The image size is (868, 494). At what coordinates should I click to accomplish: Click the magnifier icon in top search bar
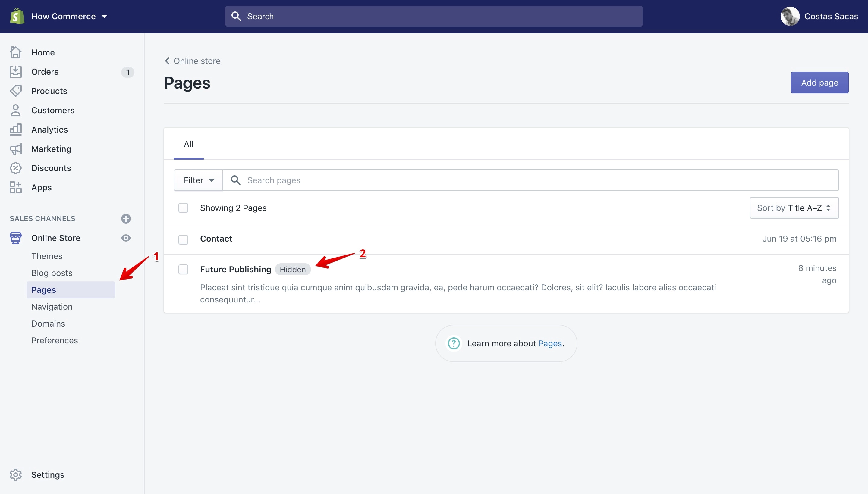point(236,16)
